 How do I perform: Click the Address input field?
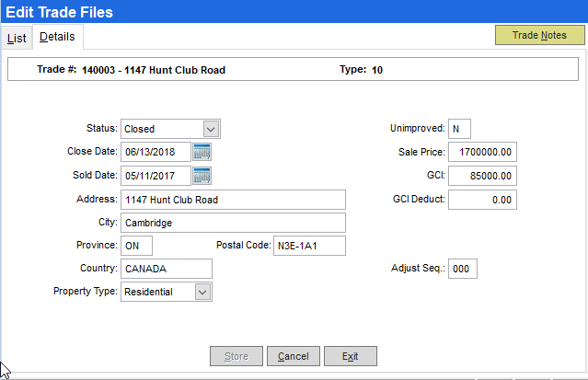[x=232, y=200]
